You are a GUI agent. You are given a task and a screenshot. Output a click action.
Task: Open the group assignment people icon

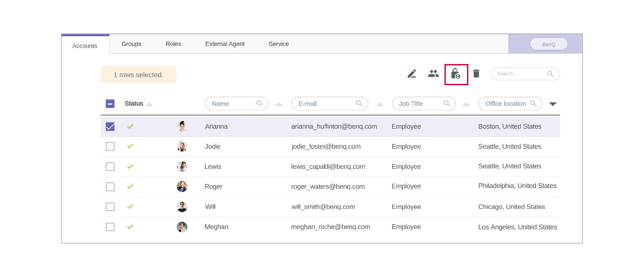pos(433,74)
